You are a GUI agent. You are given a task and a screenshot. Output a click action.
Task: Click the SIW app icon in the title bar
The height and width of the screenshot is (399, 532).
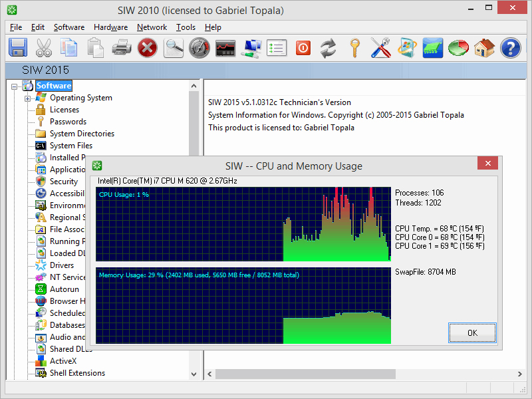[x=12, y=10]
